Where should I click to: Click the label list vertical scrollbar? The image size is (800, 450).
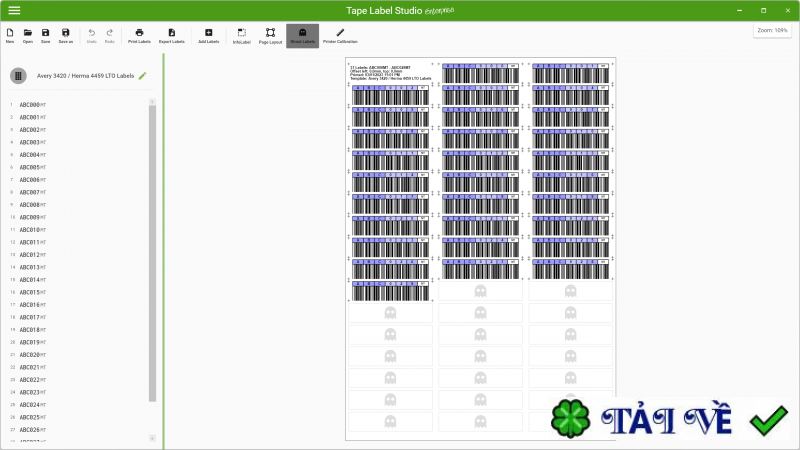[x=153, y=250]
